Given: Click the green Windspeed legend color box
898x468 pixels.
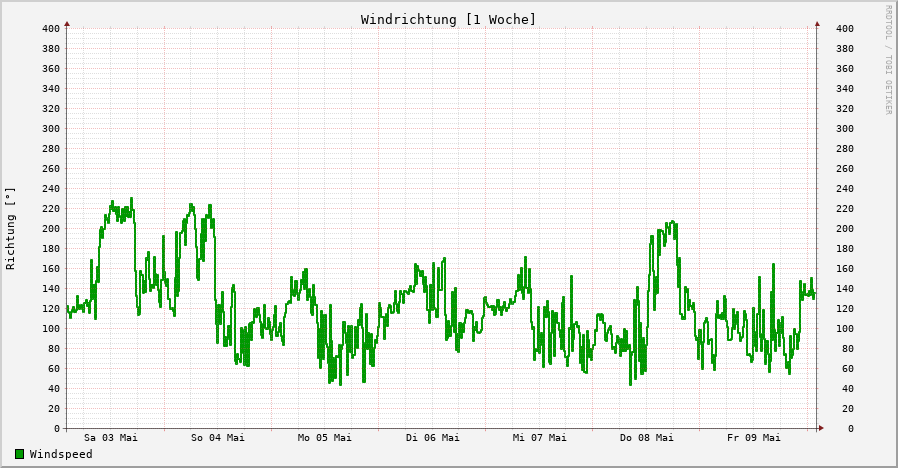Looking at the screenshot, I should click(19, 454).
